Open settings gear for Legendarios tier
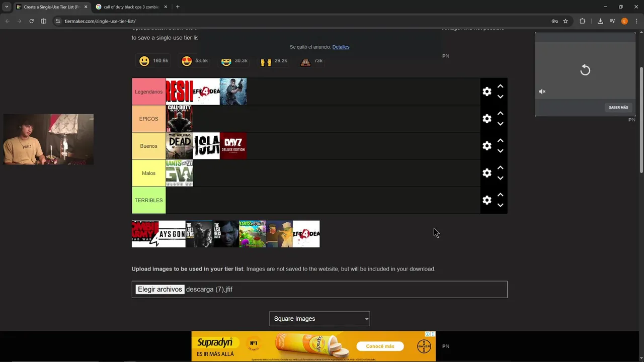 point(487,92)
